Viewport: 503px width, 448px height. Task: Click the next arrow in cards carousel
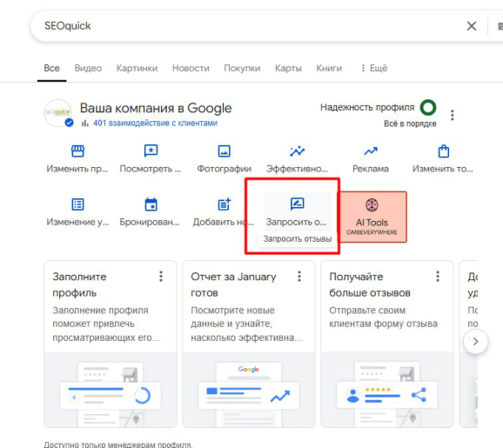click(x=475, y=342)
